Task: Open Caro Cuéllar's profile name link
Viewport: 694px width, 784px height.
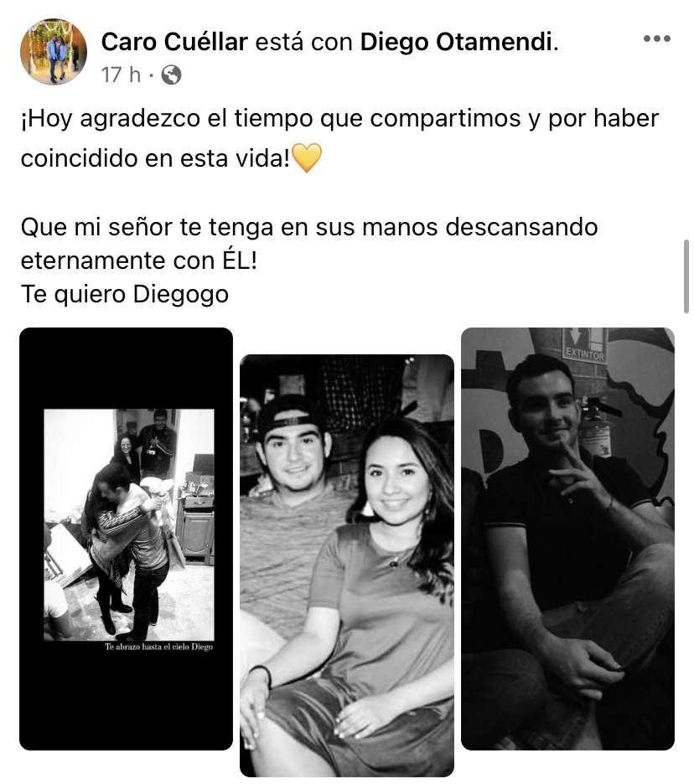Action: 174,42
